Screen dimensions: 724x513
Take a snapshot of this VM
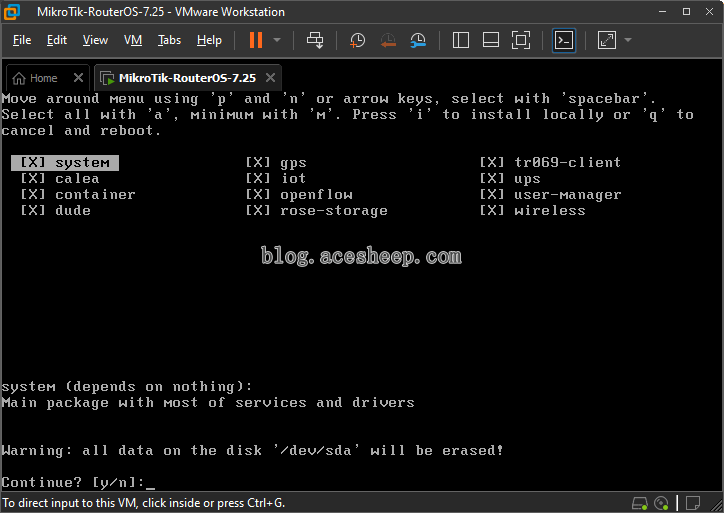point(357,40)
